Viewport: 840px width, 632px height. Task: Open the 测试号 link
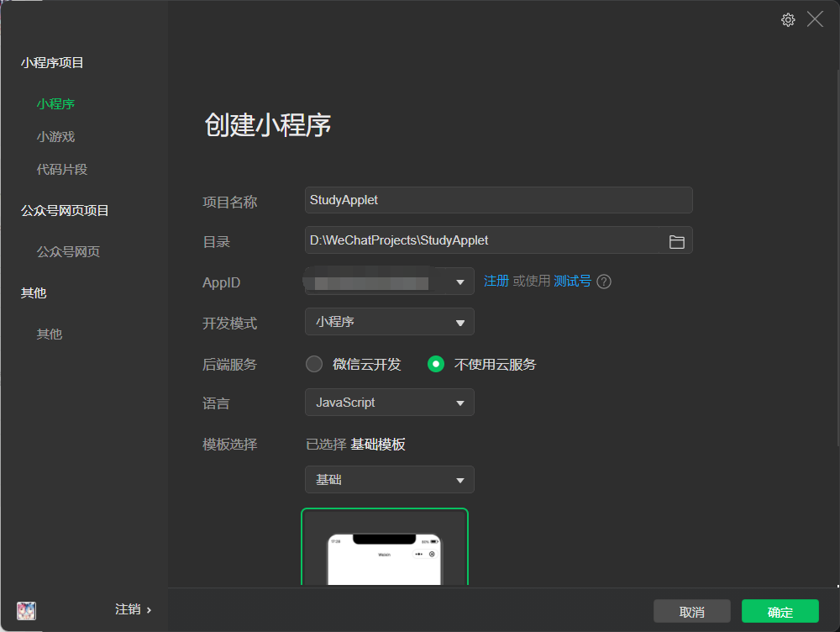[571, 282]
